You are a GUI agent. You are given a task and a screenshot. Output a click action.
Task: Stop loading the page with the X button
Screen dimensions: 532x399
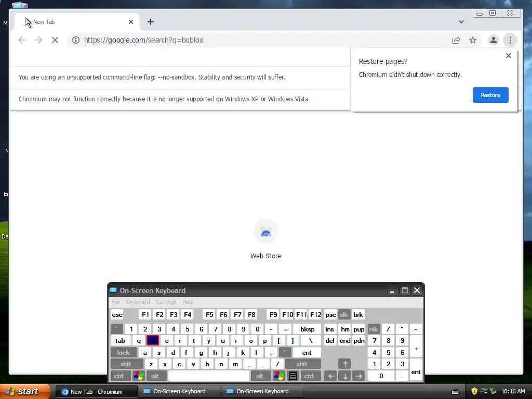point(55,40)
